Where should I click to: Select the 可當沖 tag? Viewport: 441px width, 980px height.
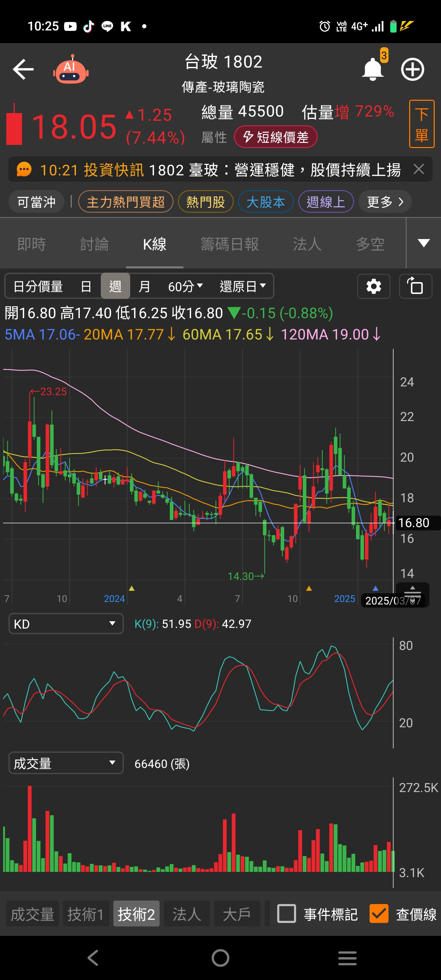[36, 202]
